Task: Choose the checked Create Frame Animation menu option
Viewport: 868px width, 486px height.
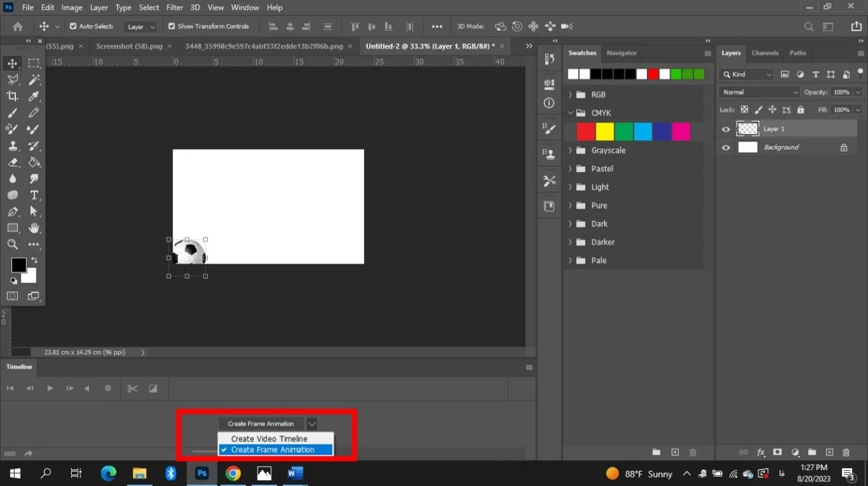Action: coord(276,450)
